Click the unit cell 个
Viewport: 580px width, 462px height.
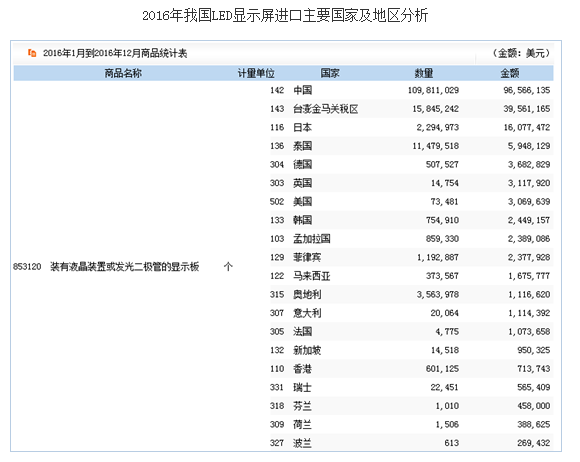[228, 266]
